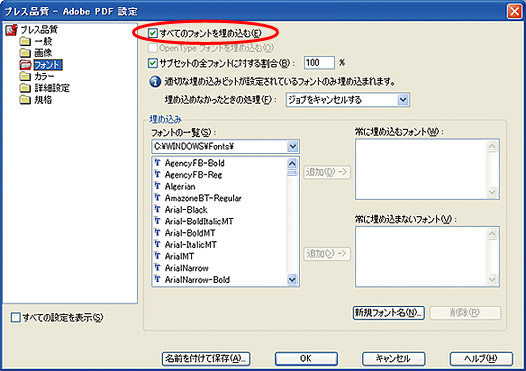Select the 規格 folder icon
Screen dimensions: 526x371
tap(24, 100)
